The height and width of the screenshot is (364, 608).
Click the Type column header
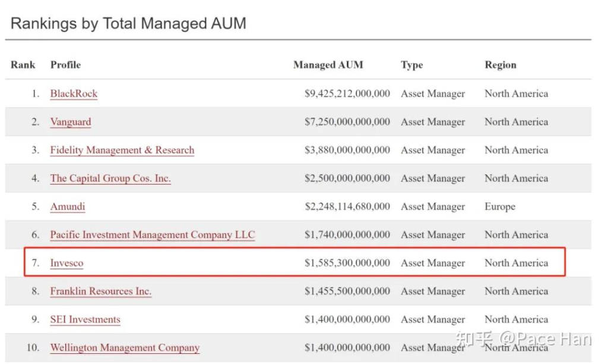pos(411,65)
